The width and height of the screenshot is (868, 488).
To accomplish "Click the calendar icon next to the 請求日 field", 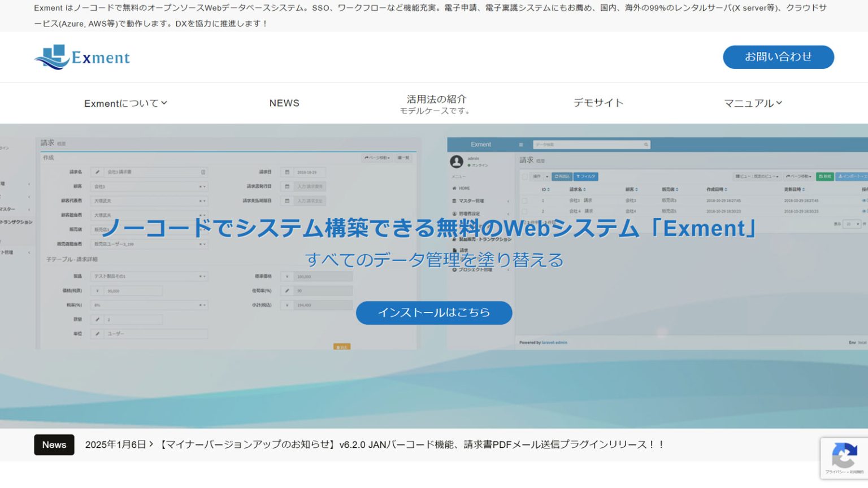I will click(288, 172).
